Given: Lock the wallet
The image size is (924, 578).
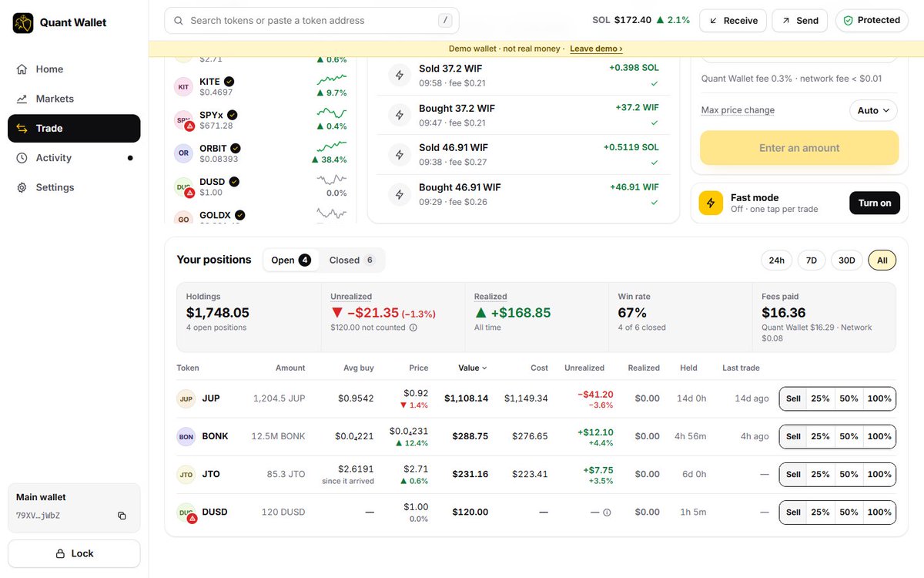Looking at the screenshot, I should (x=74, y=553).
